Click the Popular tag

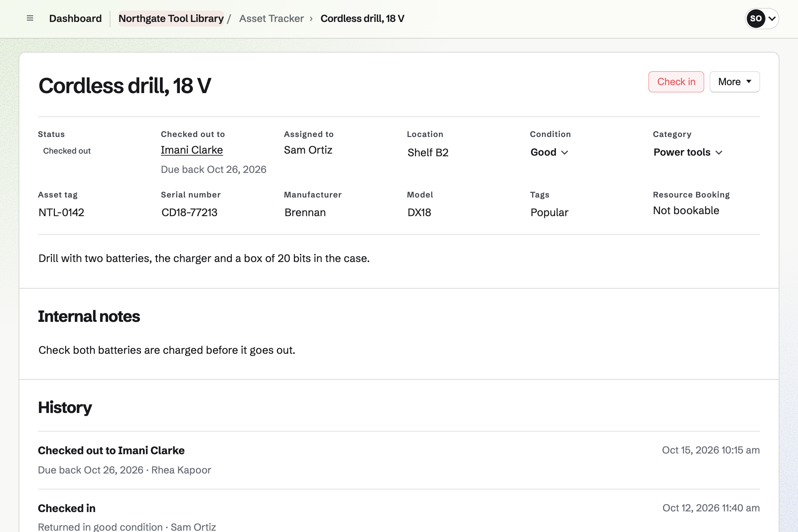coord(549,212)
